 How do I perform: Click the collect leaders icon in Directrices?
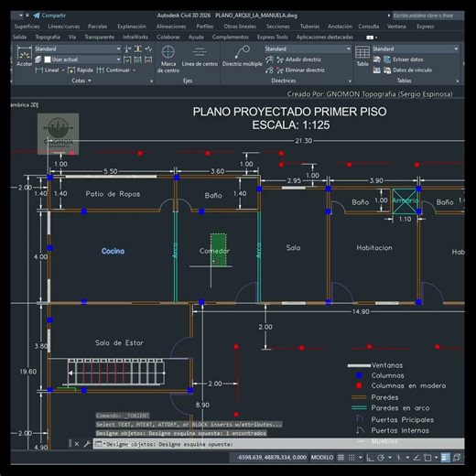click(x=269, y=70)
